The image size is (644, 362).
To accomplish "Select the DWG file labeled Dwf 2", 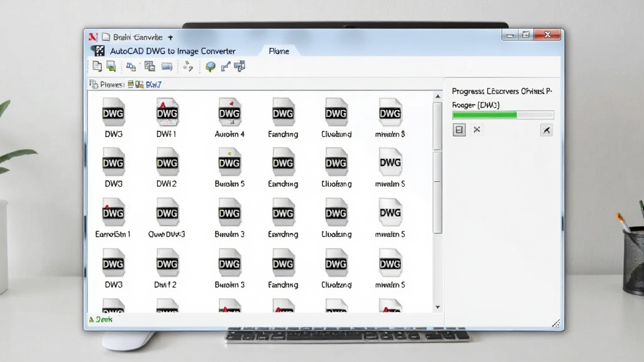I will pos(167,268).
